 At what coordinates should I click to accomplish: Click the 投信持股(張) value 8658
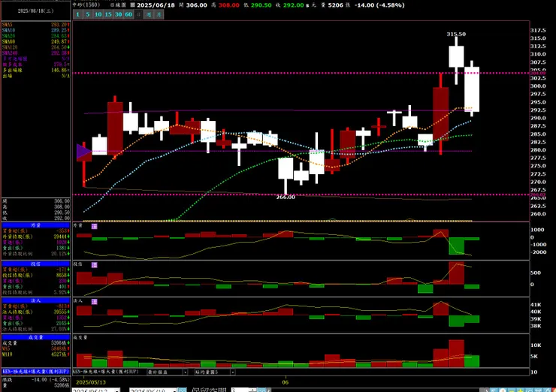[x=61, y=276]
